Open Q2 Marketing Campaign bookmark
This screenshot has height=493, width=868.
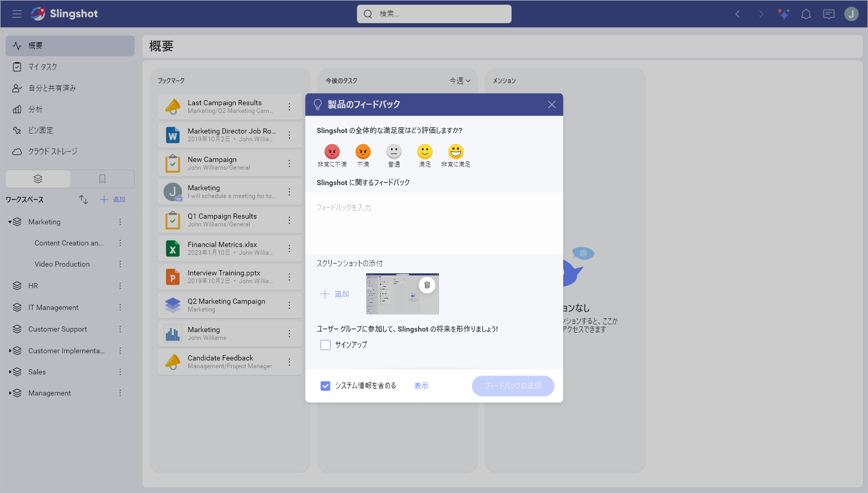coord(230,305)
